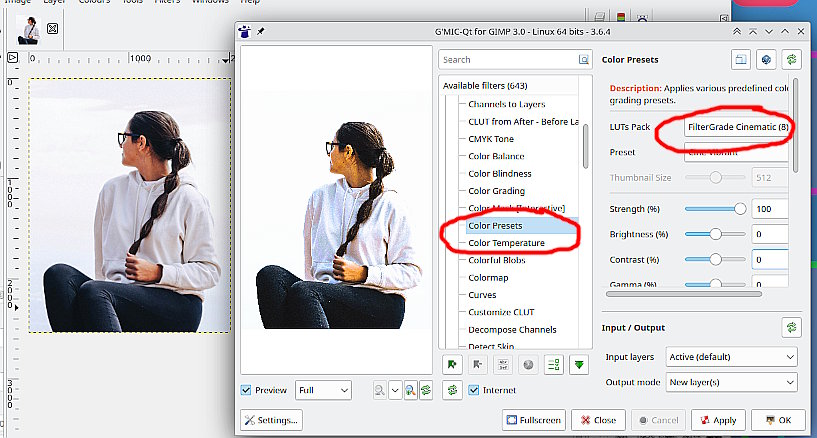Open the Input layers dropdown
The height and width of the screenshot is (438, 817).
[x=732, y=357]
